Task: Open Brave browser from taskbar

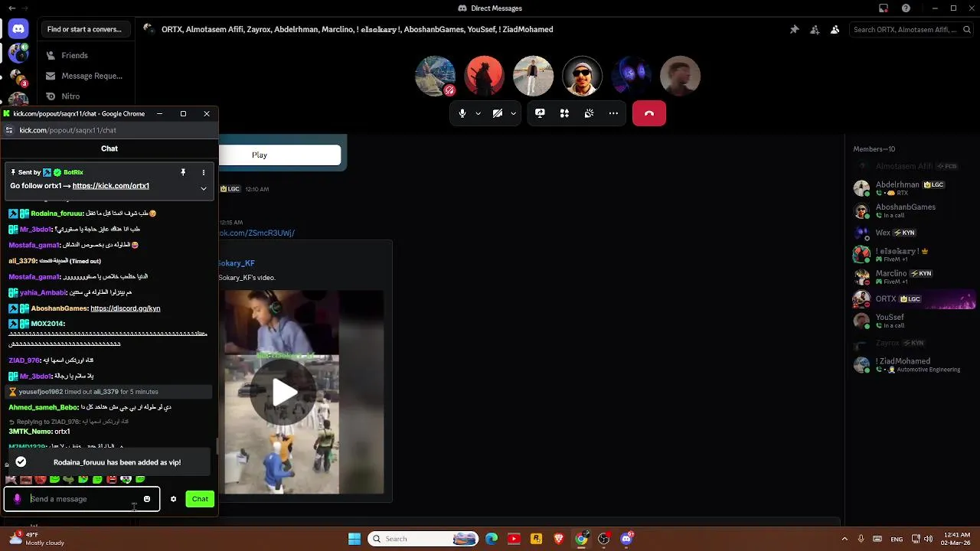Action: (559, 539)
